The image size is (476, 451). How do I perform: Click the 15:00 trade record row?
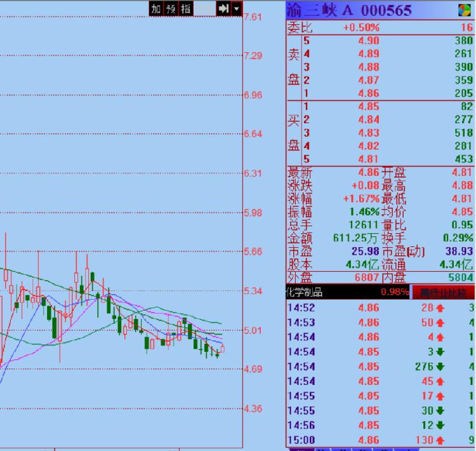coord(381,440)
